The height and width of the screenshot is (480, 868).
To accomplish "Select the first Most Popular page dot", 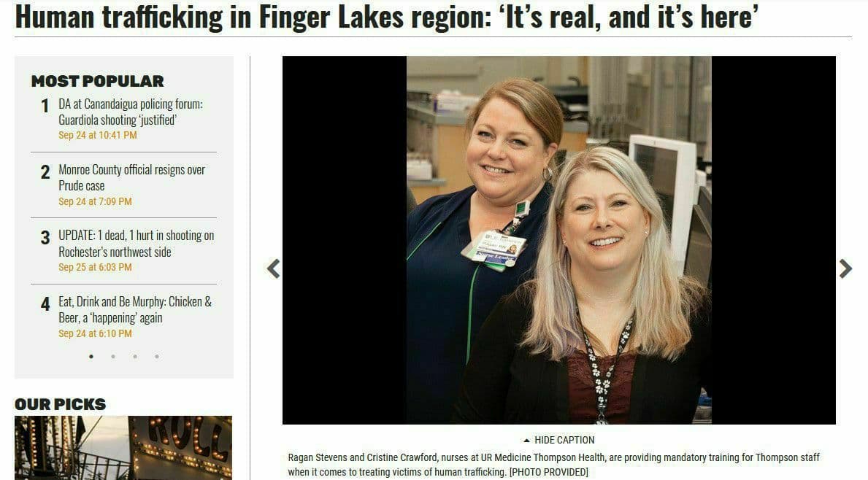I will click(91, 357).
